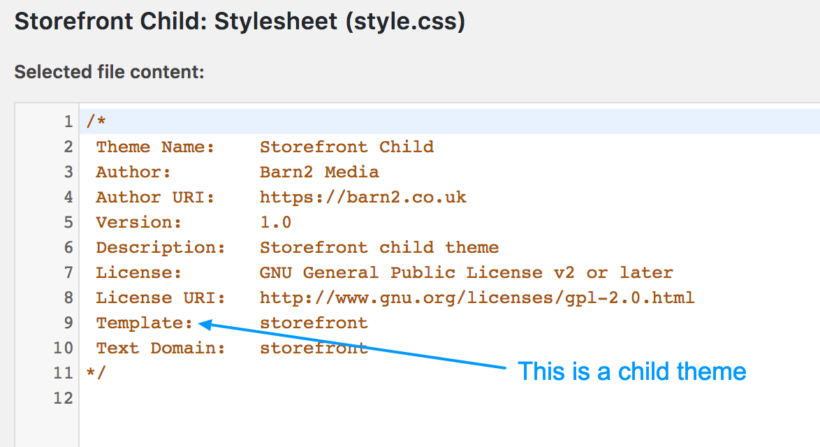820x447 pixels.
Task: Click the 'Barn2 Media' author value
Action: 319,171
